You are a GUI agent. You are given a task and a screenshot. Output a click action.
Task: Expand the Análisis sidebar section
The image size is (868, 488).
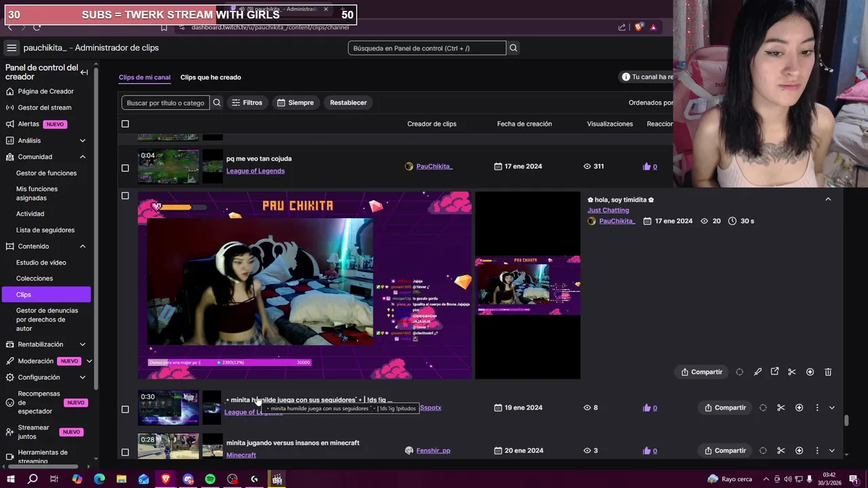click(83, 141)
